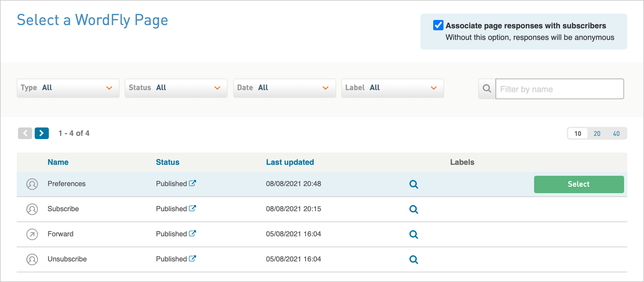Show 10 items per page
Image resolution: width=644 pixels, height=282 pixels.
(578, 134)
